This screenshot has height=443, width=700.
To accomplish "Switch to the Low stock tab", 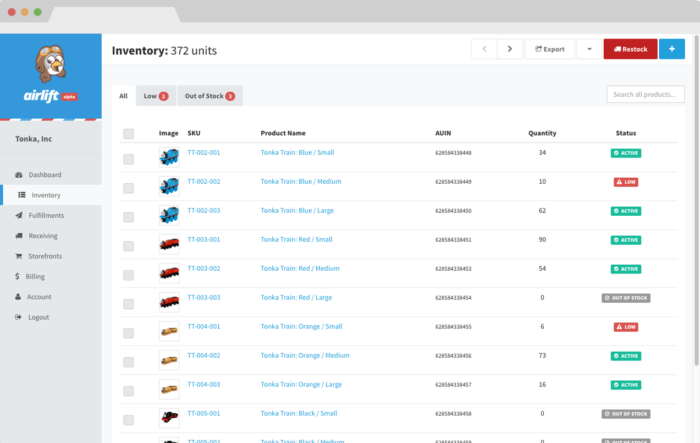I will [156, 96].
